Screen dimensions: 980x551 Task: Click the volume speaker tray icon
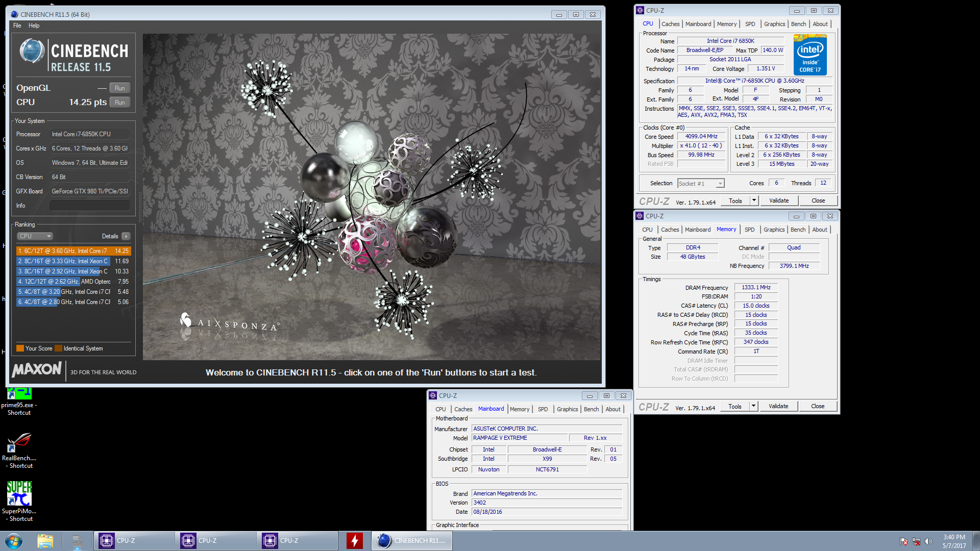[928, 541]
